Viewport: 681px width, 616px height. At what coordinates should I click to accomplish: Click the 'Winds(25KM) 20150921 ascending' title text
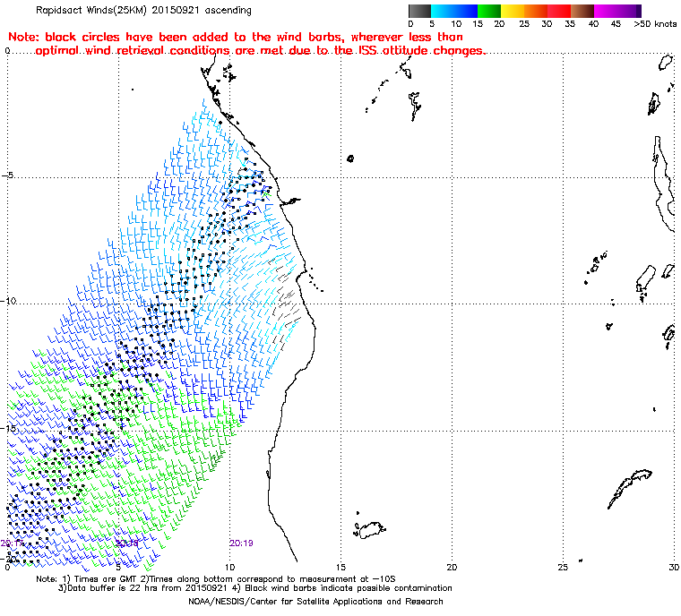[168, 11]
